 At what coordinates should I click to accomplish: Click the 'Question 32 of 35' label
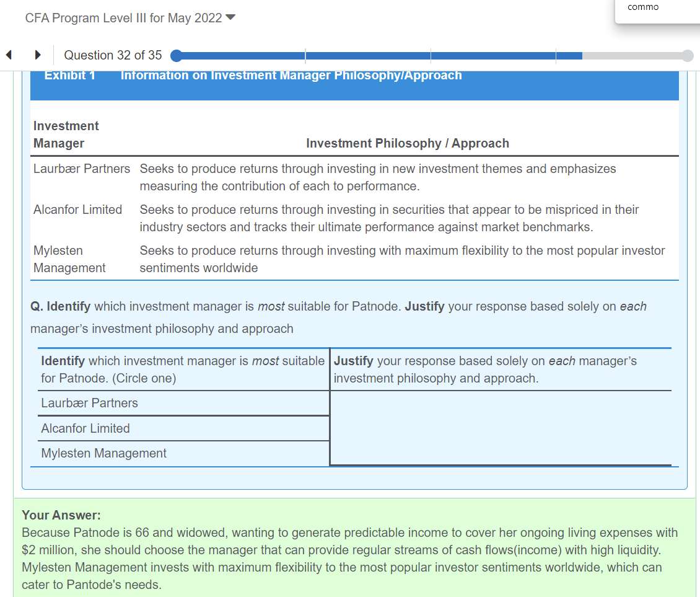113,55
